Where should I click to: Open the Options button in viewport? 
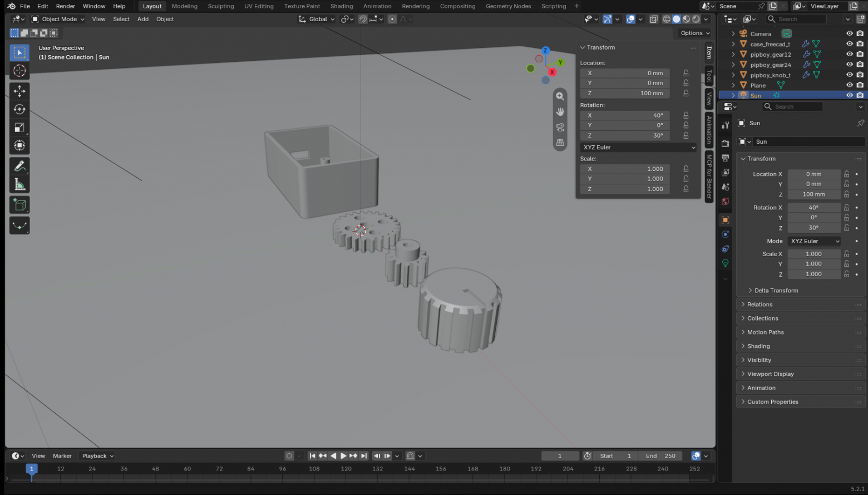pos(695,33)
